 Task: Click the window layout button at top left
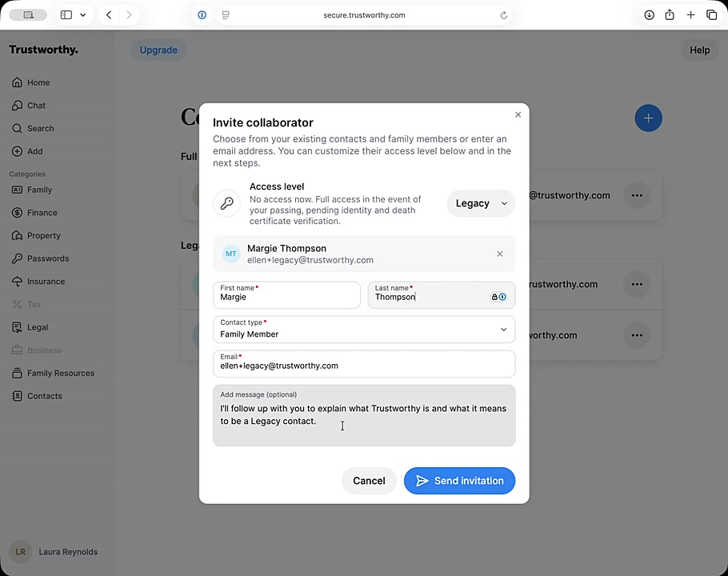(28, 15)
